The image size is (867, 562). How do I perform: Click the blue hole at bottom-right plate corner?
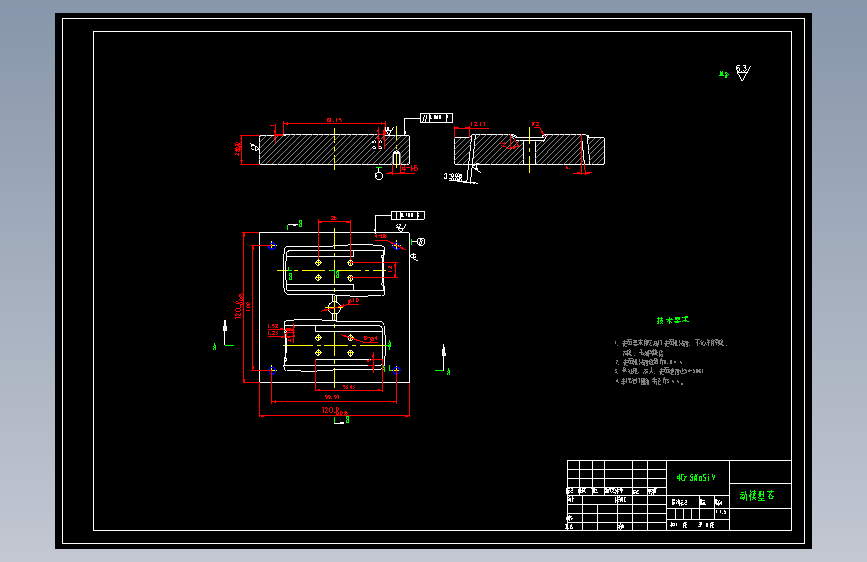coord(396,370)
